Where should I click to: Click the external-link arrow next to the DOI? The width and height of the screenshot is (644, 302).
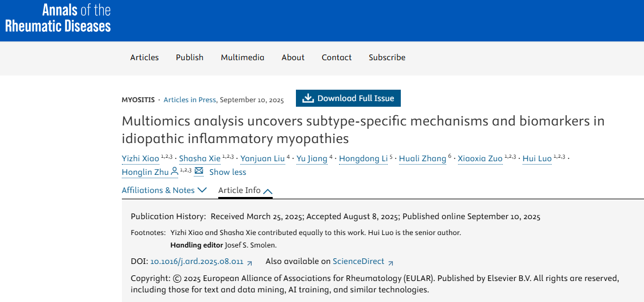click(250, 262)
